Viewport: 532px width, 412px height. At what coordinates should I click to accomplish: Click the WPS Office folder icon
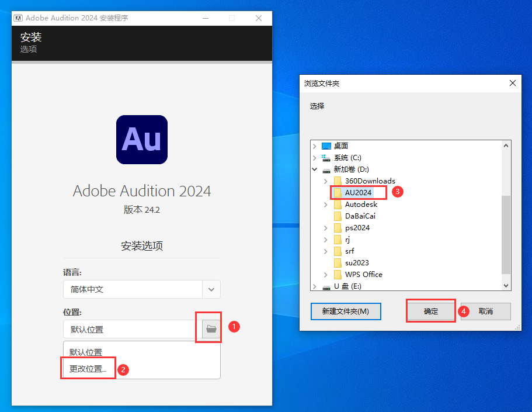338,274
